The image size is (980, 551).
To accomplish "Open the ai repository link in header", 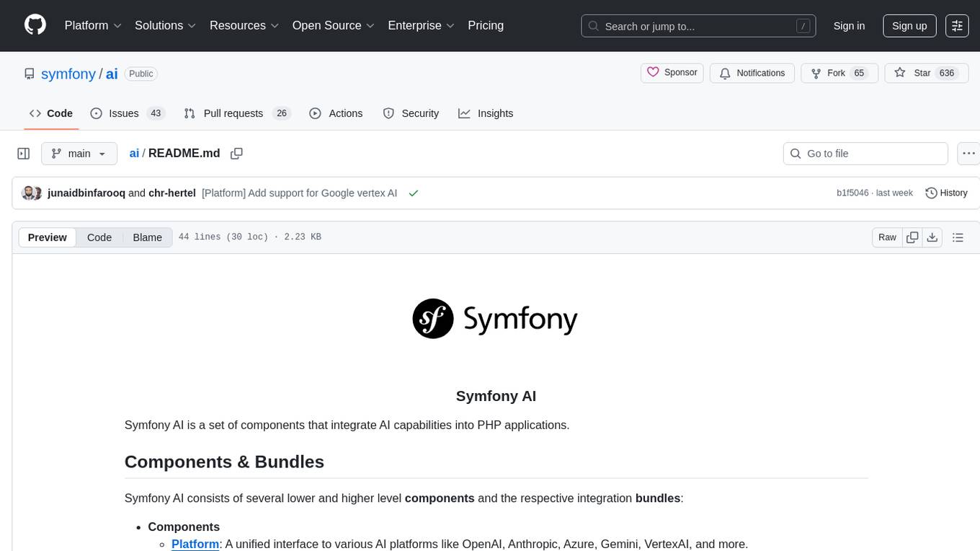I will (112, 74).
